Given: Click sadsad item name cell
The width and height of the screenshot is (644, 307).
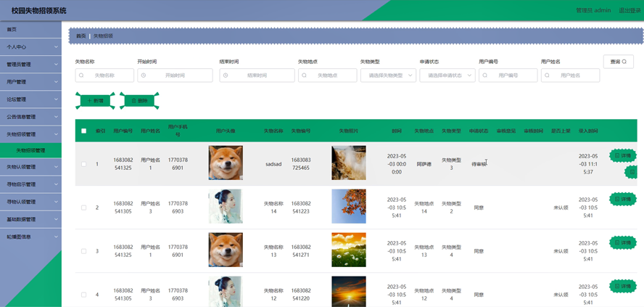Looking at the screenshot, I should 273,164.
